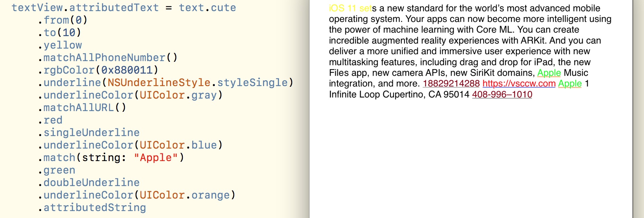644x218 pixels.
Task: Click the .attributedString code line
Action: coord(92,208)
